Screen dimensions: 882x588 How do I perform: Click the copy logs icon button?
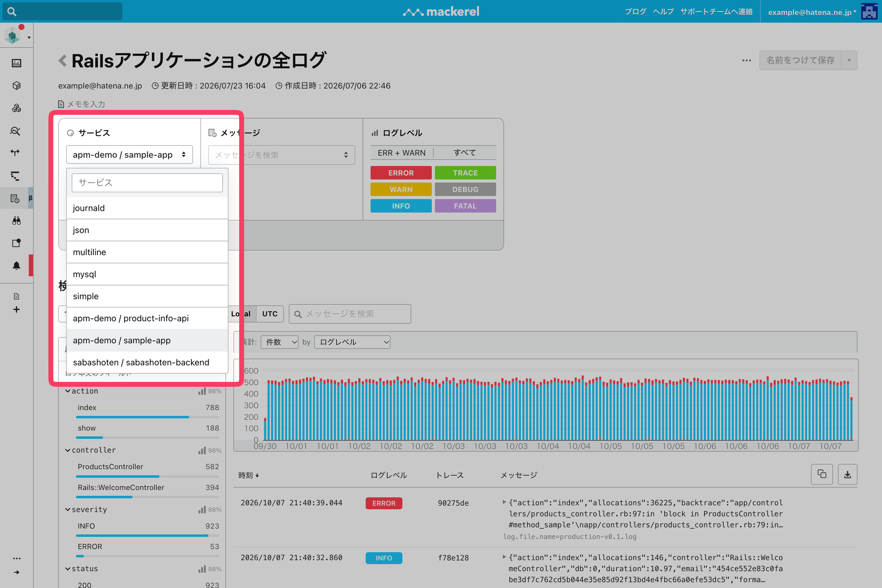(x=822, y=475)
